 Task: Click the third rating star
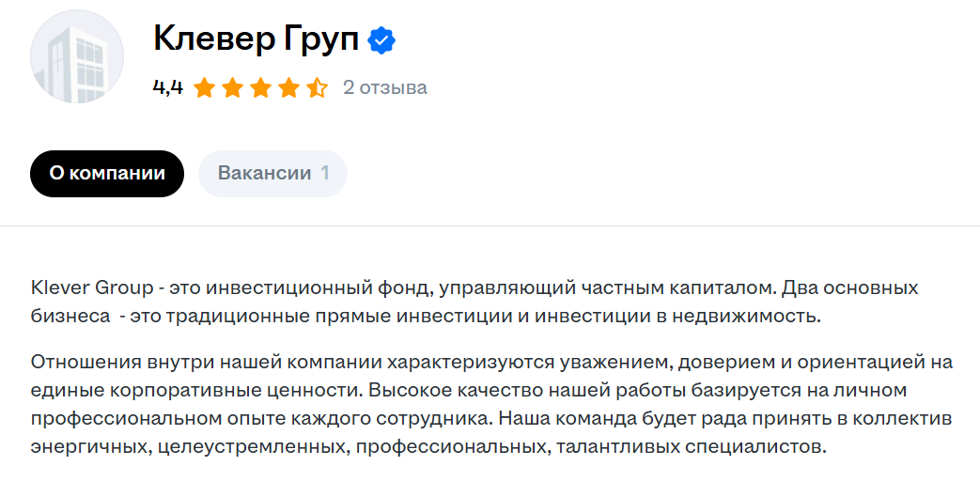tap(260, 88)
